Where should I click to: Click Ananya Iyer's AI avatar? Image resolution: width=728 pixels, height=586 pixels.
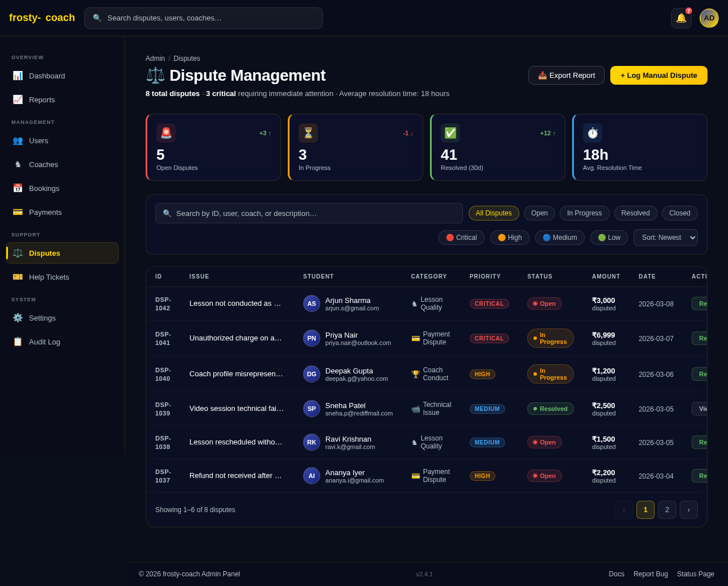pyautogui.click(x=312, y=476)
